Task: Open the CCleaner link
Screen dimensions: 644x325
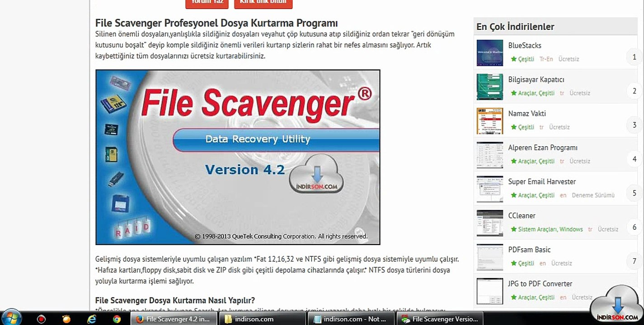Action: (522, 216)
